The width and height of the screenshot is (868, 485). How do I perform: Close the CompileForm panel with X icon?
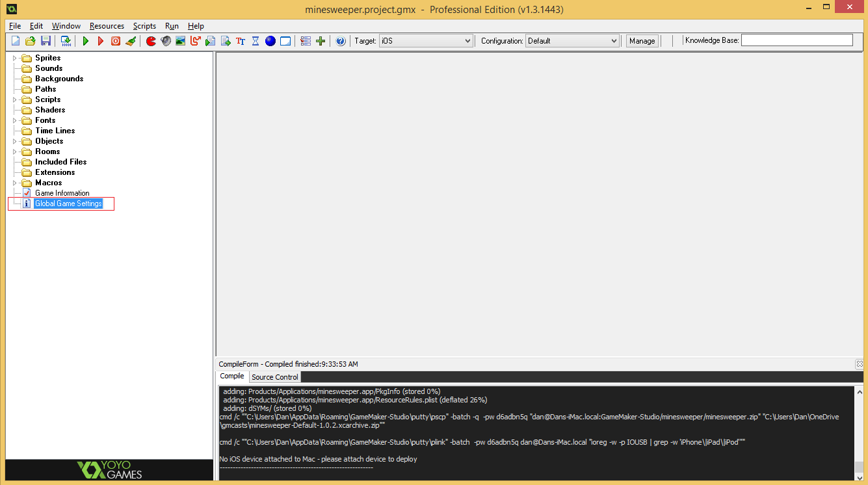[x=860, y=364]
